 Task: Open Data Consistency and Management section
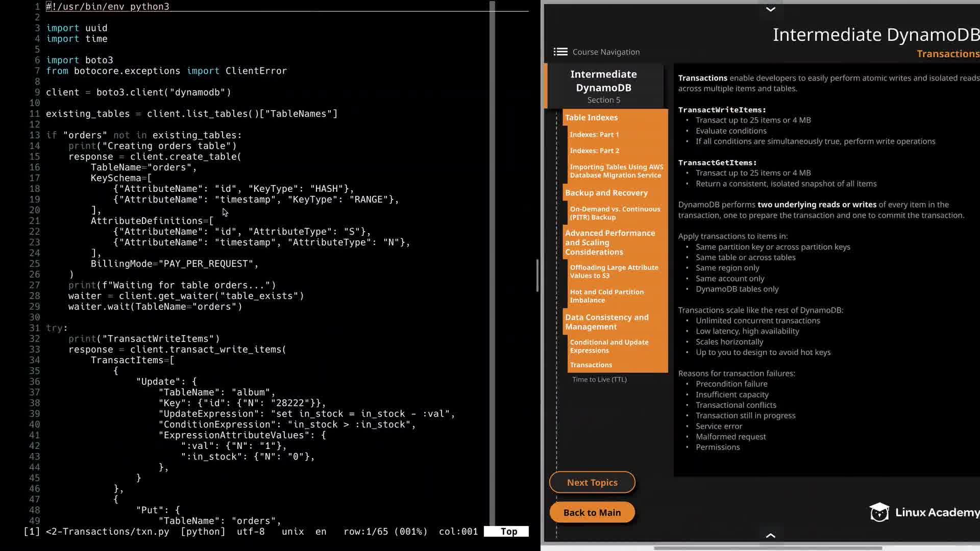click(x=606, y=322)
